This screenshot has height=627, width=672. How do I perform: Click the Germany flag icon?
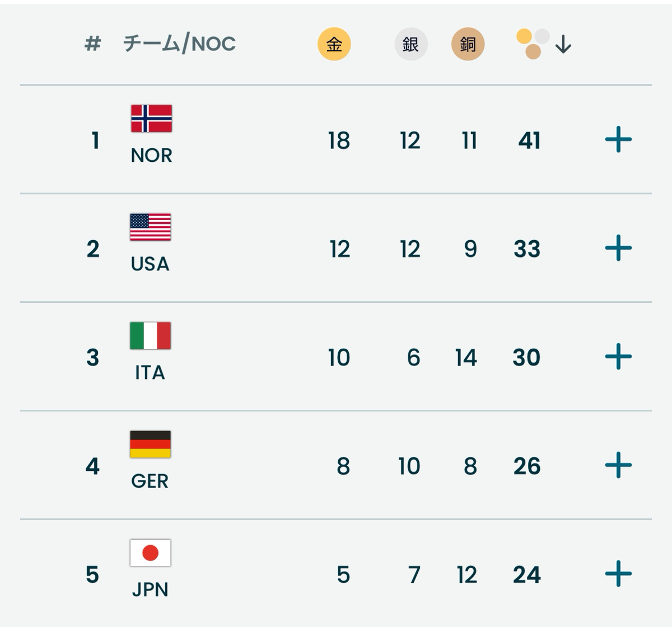(150, 444)
